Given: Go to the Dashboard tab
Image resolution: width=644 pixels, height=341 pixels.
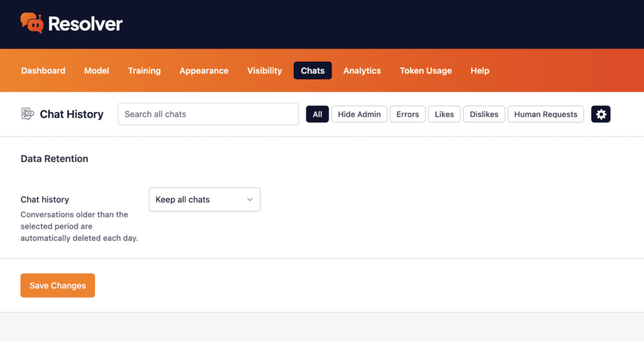Looking at the screenshot, I should [x=43, y=70].
